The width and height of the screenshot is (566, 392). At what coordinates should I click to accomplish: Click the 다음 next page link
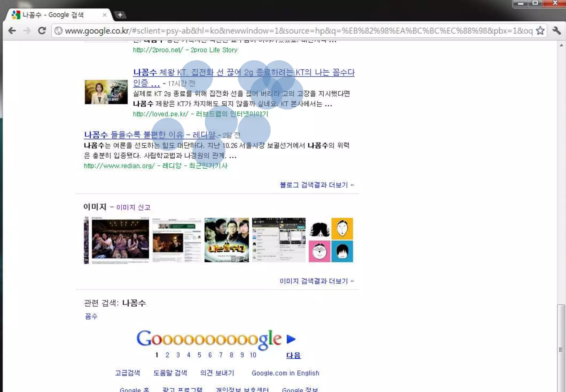(293, 356)
